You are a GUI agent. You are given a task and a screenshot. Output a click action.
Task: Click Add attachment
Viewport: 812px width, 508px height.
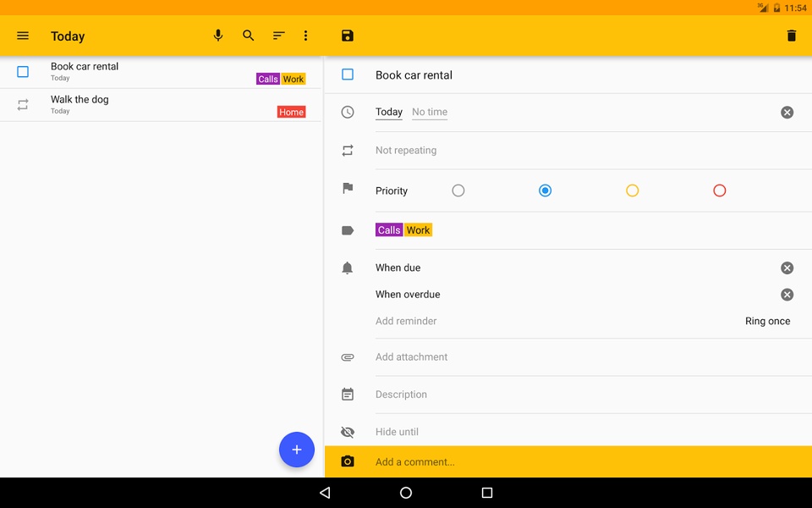point(411,357)
